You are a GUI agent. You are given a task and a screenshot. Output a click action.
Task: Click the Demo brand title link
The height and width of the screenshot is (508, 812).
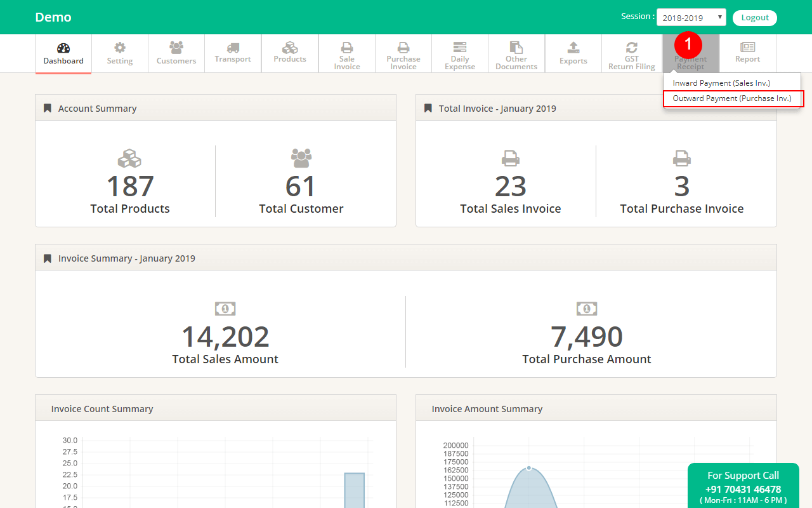point(53,17)
